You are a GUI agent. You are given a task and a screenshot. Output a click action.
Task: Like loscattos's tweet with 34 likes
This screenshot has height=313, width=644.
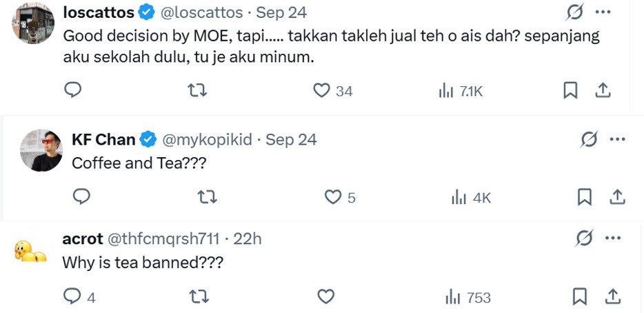tap(321, 90)
